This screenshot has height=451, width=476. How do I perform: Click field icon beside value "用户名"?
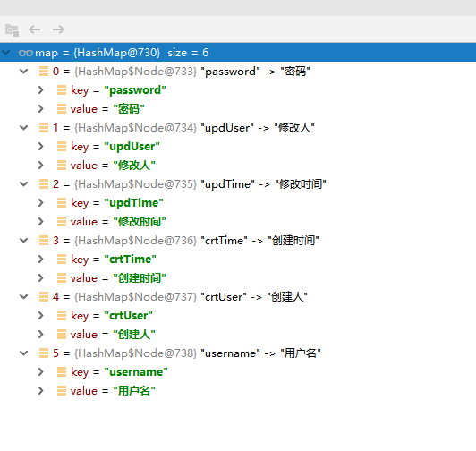pos(62,391)
